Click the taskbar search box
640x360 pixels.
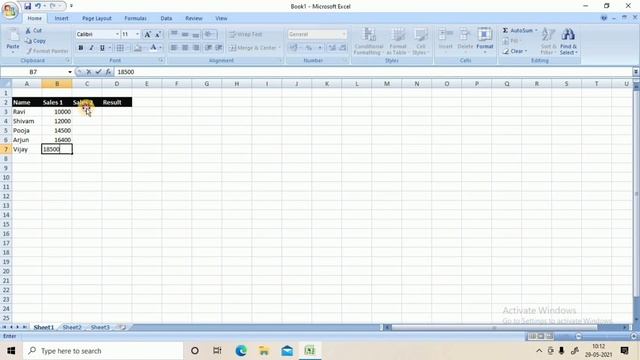point(103,351)
